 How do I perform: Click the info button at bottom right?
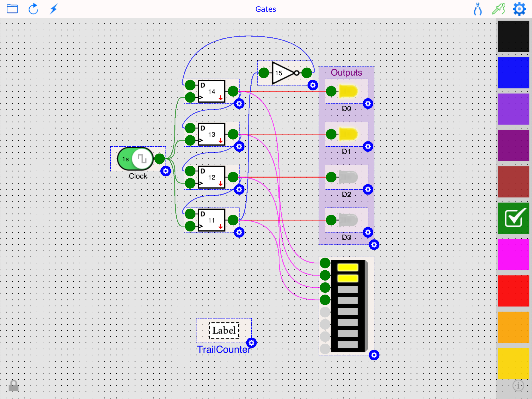[x=519, y=385]
